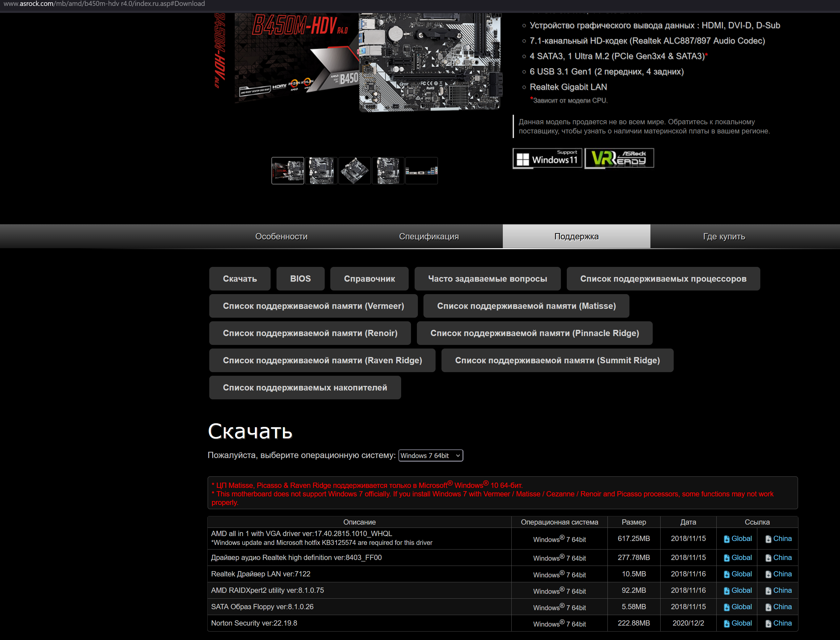Click the Global file icon for AMD RAIDXpert2 utility
Screen dimensions: 840x640
[727, 591]
